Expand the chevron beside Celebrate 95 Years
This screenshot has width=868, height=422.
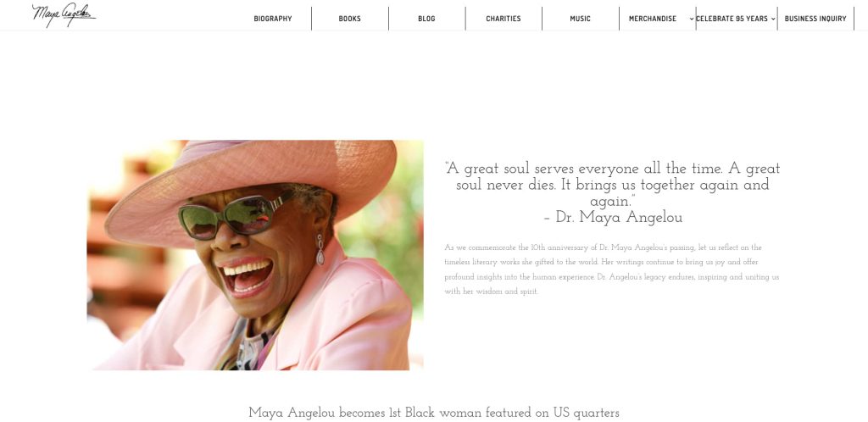tap(773, 19)
